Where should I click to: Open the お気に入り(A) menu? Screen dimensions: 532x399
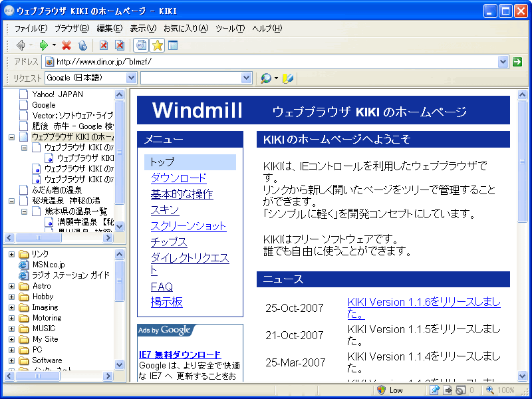tap(186, 29)
